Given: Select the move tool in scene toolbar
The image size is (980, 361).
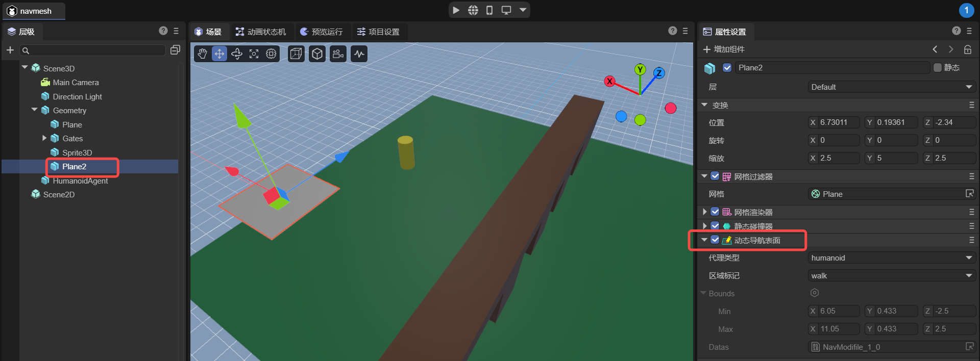Looking at the screenshot, I should click(219, 54).
